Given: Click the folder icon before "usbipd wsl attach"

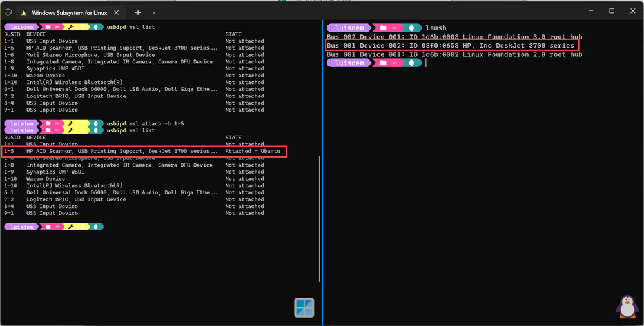Looking at the screenshot, I should (x=48, y=124).
